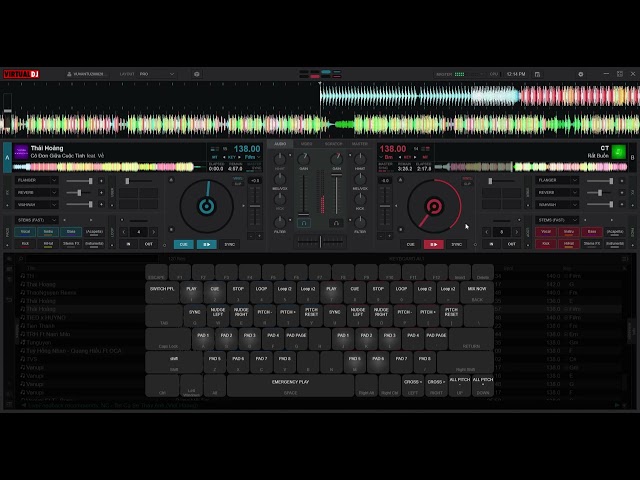
Task: Open right deck STEMS (FAST) pads dropdown
Action: pos(557,220)
